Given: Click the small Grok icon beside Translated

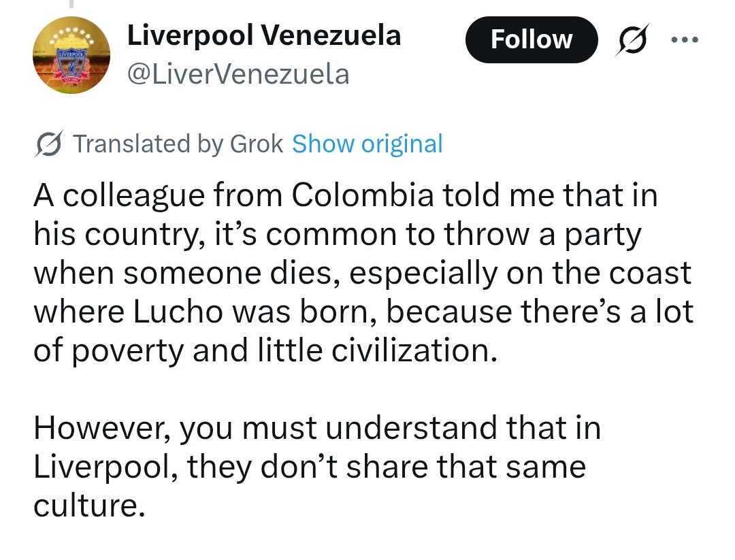Looking at the screenshot, I should coord(50,144).
